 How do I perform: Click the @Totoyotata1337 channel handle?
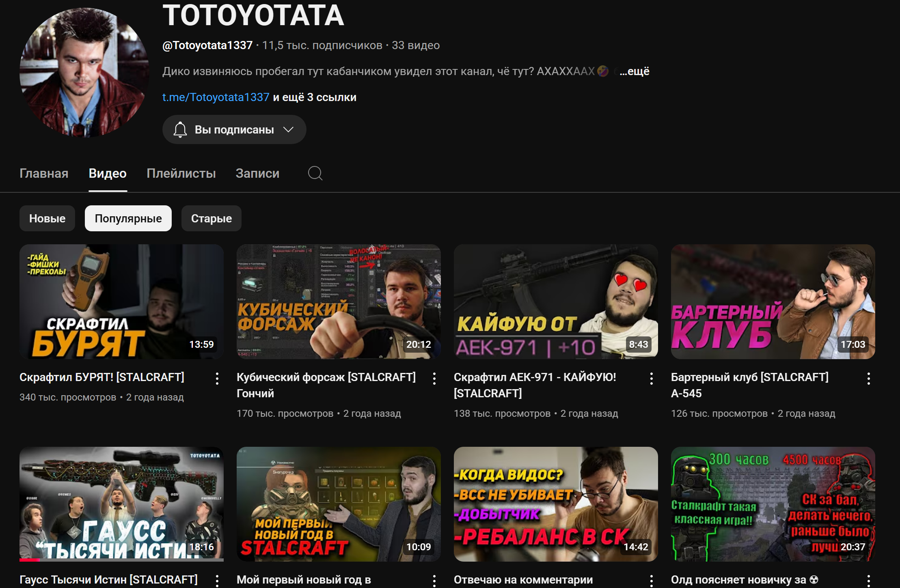pos(207,45)
